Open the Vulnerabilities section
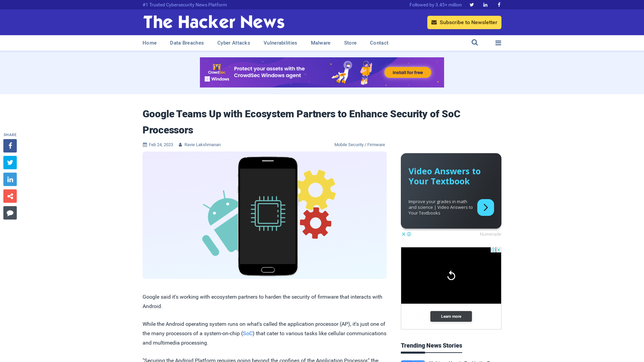Screen dimensions: 644x362 (280, 43)
